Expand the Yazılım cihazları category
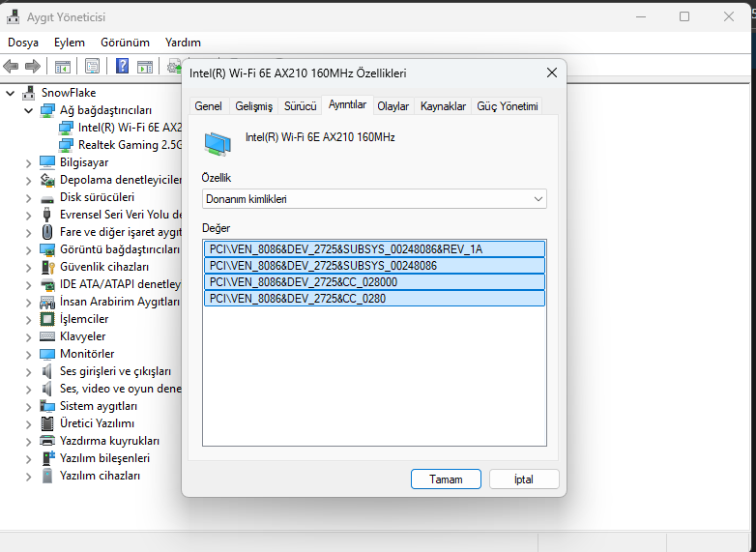Image resolution: width=756 pixels, height=552 pixels. coord(28,476)
